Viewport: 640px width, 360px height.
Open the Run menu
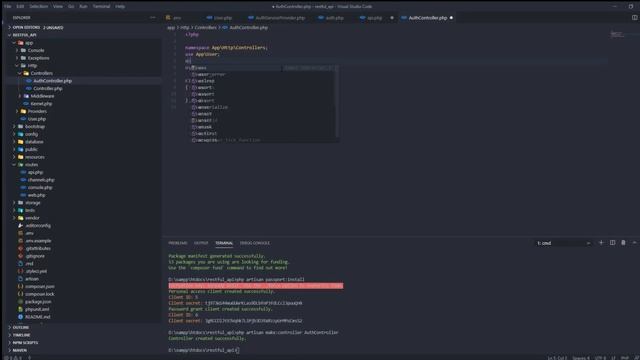coord(83,7)
